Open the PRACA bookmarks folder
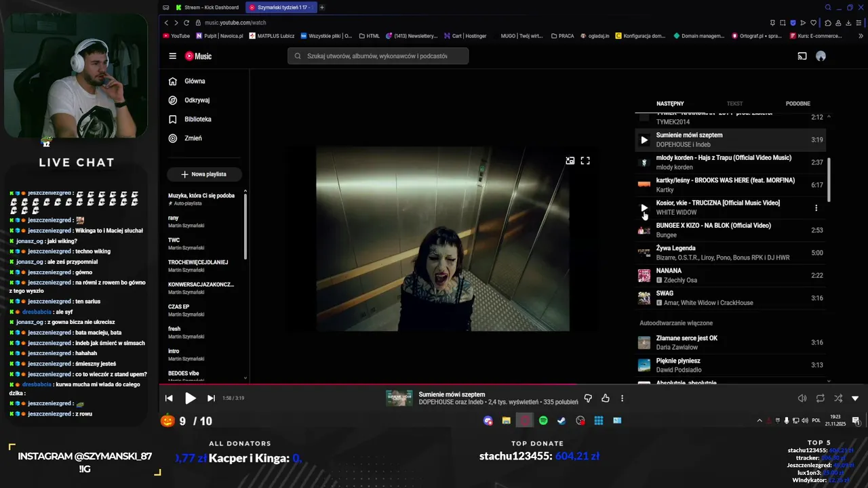Viewport: 868px width, 488px height. tap(562, 36)
